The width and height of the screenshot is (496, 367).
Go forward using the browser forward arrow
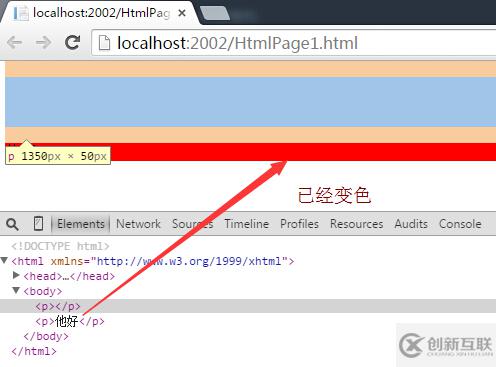coord(44,43)
